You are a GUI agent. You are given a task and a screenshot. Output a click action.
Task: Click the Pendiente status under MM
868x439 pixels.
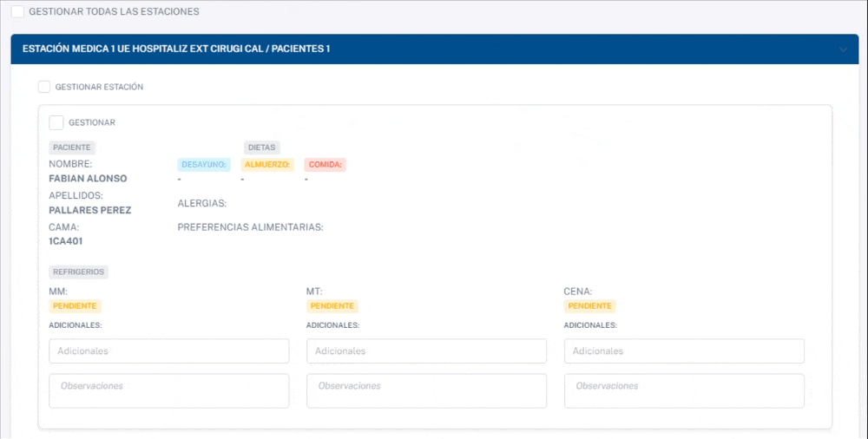[75, 306]
